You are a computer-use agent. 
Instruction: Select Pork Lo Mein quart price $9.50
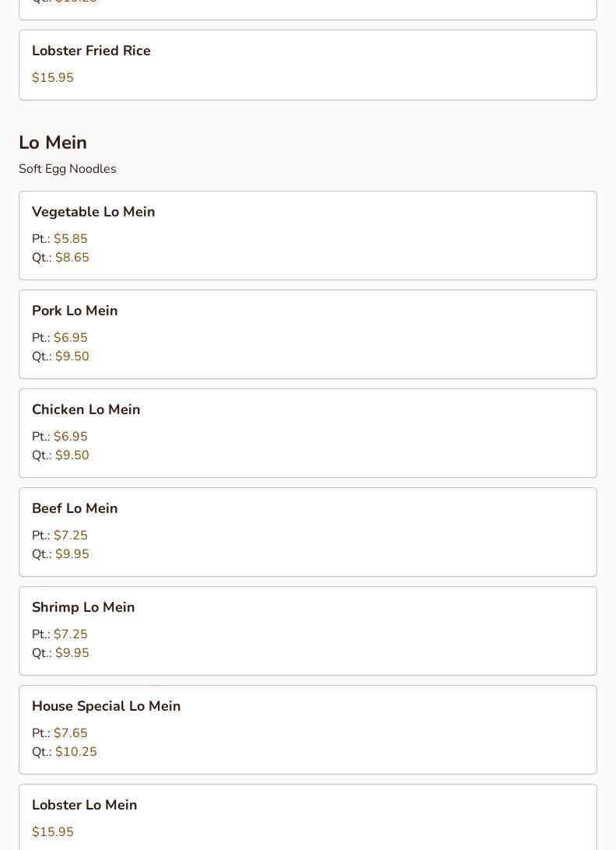(x=72, y=357)
